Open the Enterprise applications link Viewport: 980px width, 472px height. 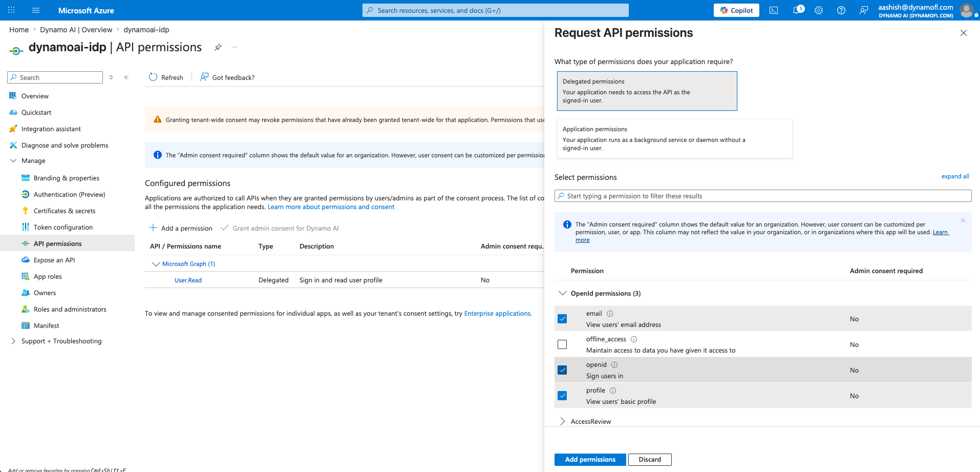point(497,313)
